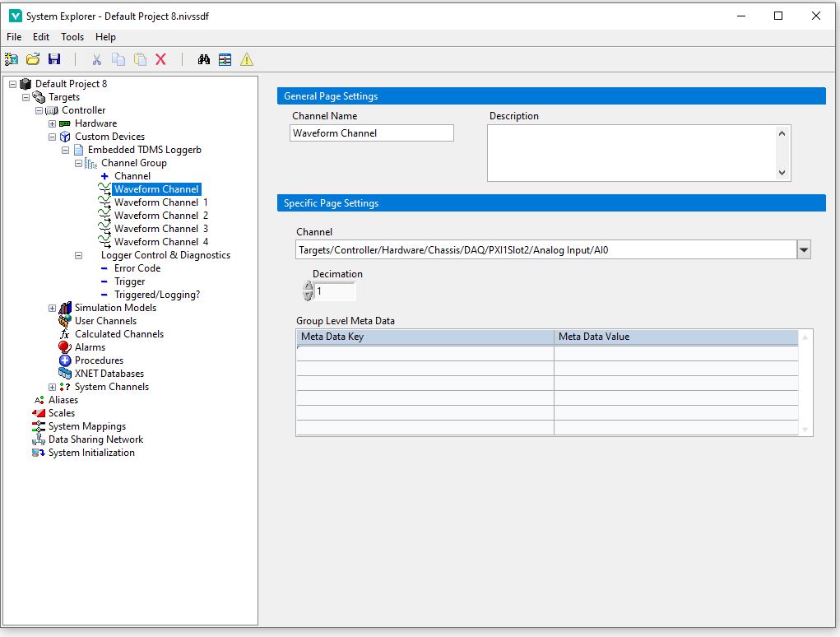Click the red Alarms icon

(65, 347)
